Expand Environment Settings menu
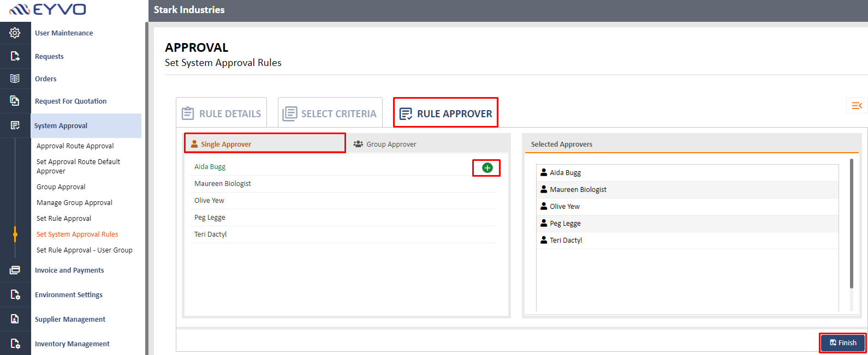This screenshot has height=355, width=868. pos(69,295)
